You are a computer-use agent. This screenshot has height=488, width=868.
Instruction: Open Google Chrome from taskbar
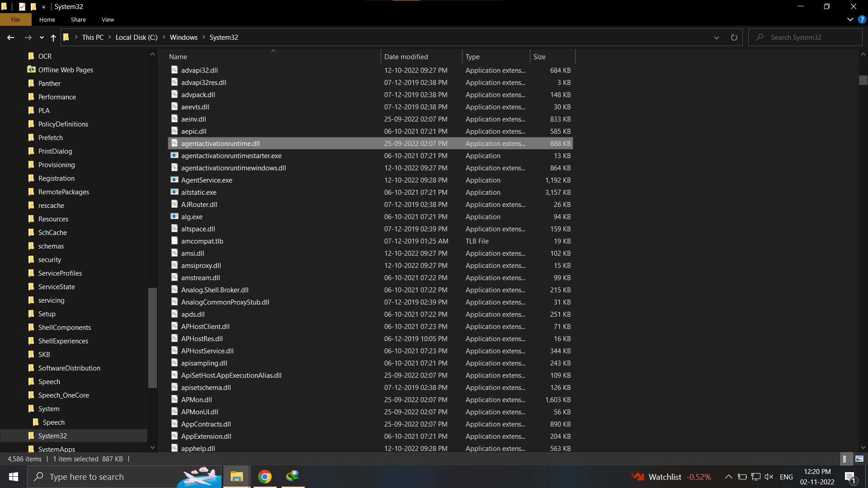265,477
